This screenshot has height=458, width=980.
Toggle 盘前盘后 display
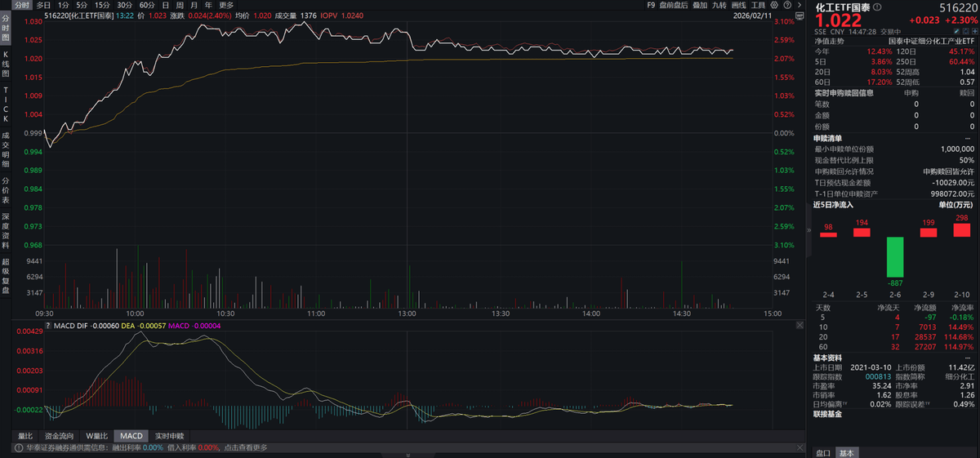pyautogui.click(x=674, y=5)
